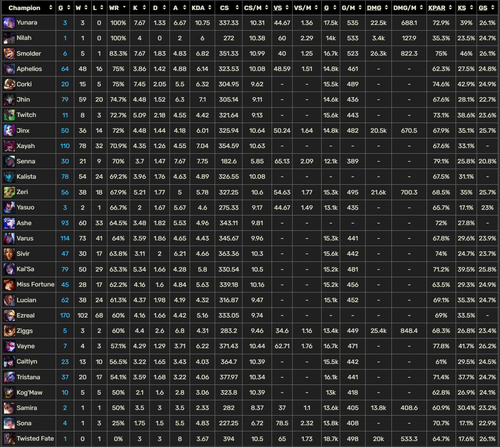This screenshot has height=447, width=500.
Task: Click the Kog'Maw champion portrait
Action: [x=9, y=392]
